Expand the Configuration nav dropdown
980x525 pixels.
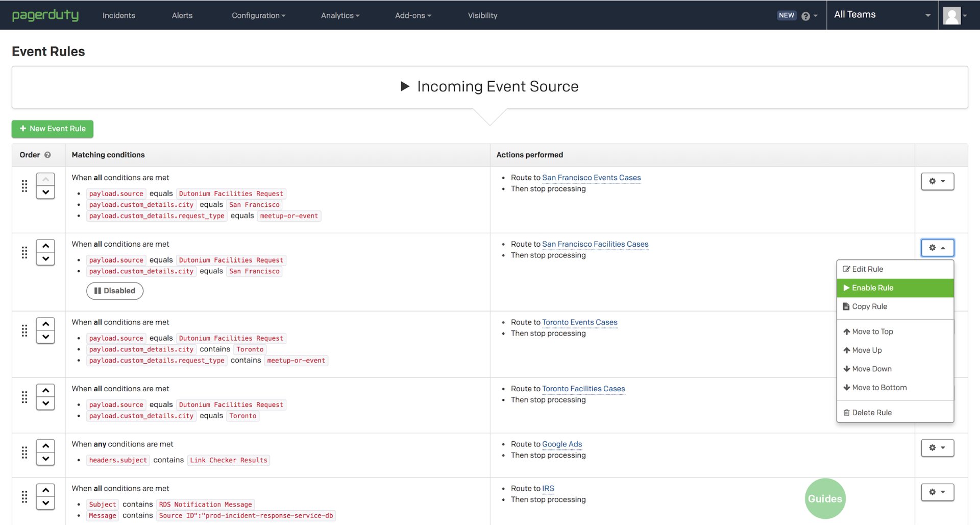[258, 15]
